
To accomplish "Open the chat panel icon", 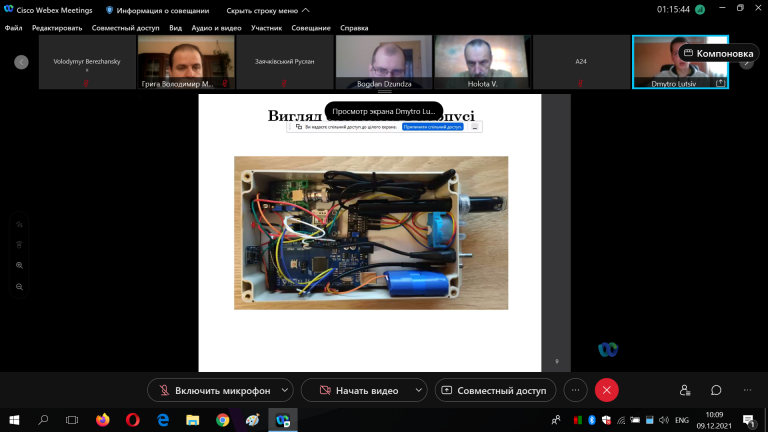I will 716,390.
